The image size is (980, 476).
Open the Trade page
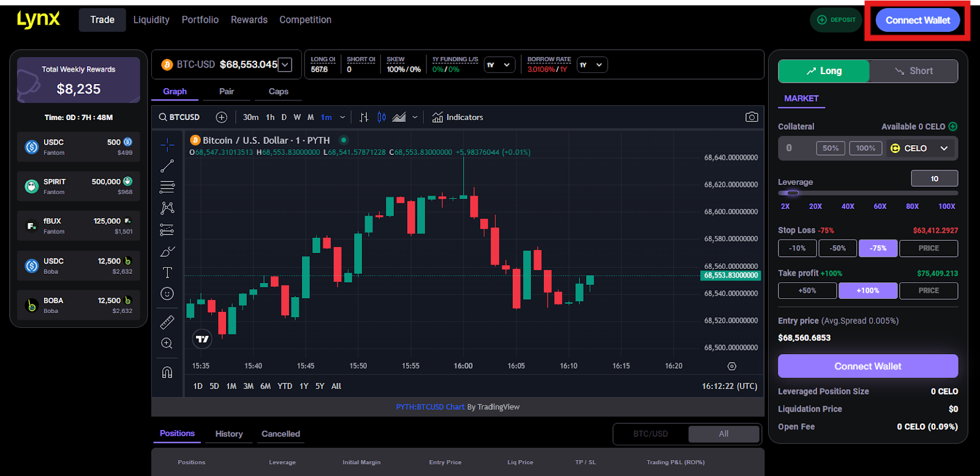(x=102, y=20)
